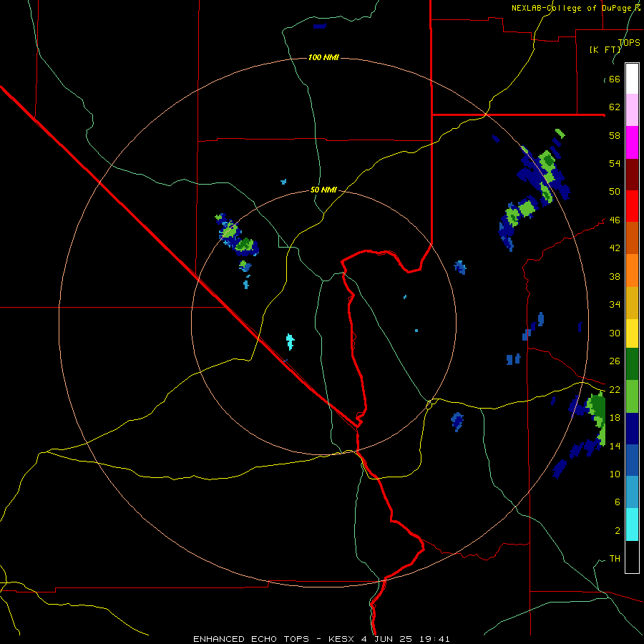Click the legend value "38"
The width and height of the screenshot is (644, 644).
pos(615,276)
